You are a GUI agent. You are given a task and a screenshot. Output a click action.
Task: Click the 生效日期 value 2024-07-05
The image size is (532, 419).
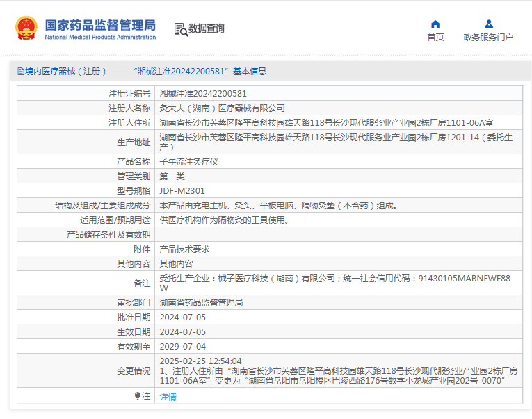182,332
